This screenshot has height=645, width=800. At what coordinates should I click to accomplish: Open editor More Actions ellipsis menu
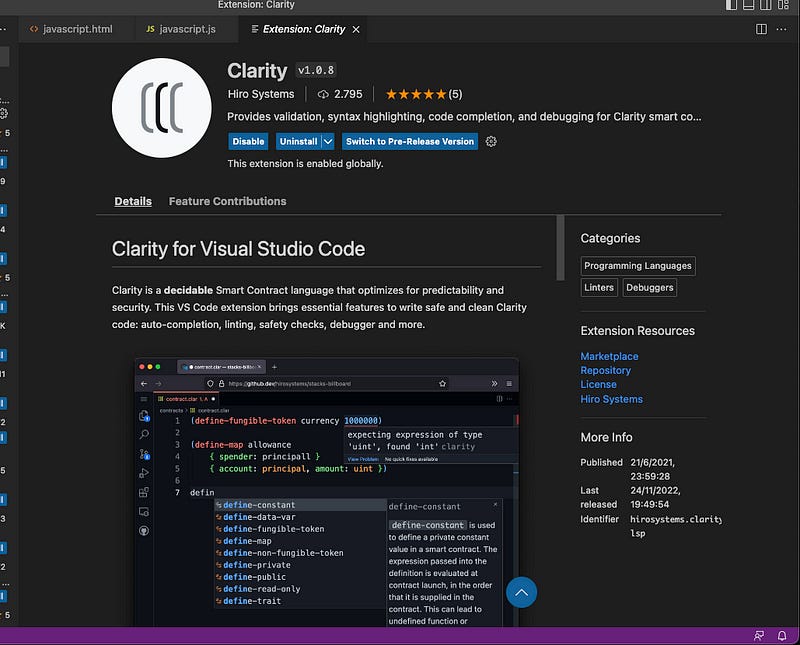(781, 29)
